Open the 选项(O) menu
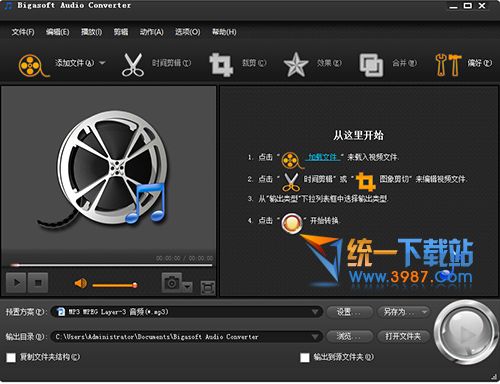The image size is (500, 384). click(188, 32)
